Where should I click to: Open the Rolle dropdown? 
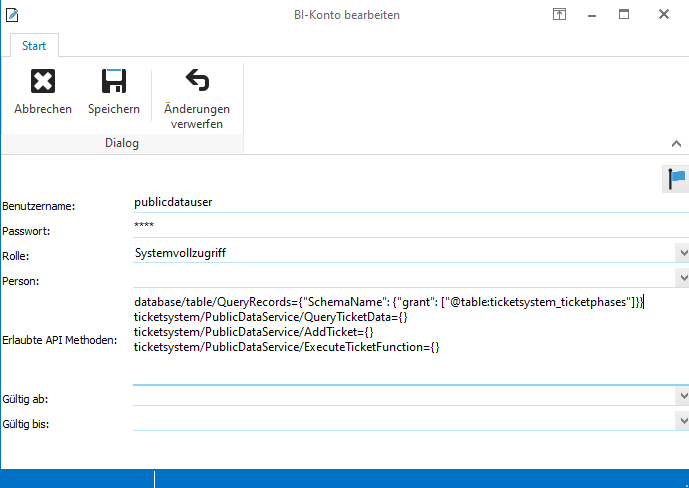[682, 253]
